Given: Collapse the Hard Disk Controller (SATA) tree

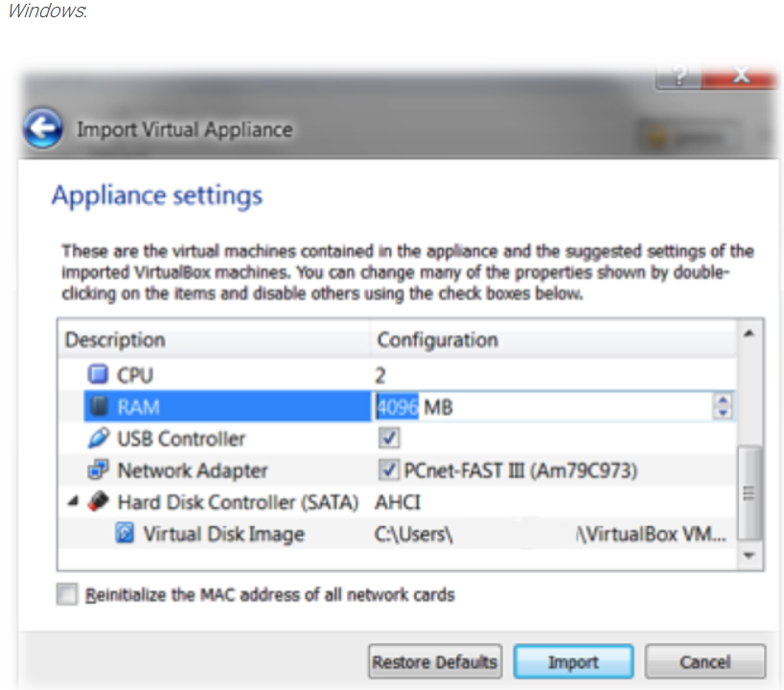Looking at the screenshot, I should pos(74,502).
